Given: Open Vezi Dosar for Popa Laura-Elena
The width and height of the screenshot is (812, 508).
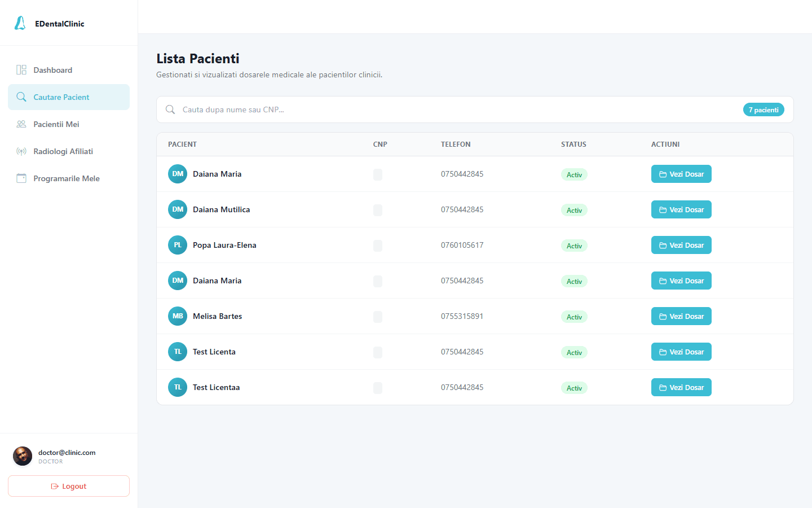Looking at the screenshot, I should [681, 245].
